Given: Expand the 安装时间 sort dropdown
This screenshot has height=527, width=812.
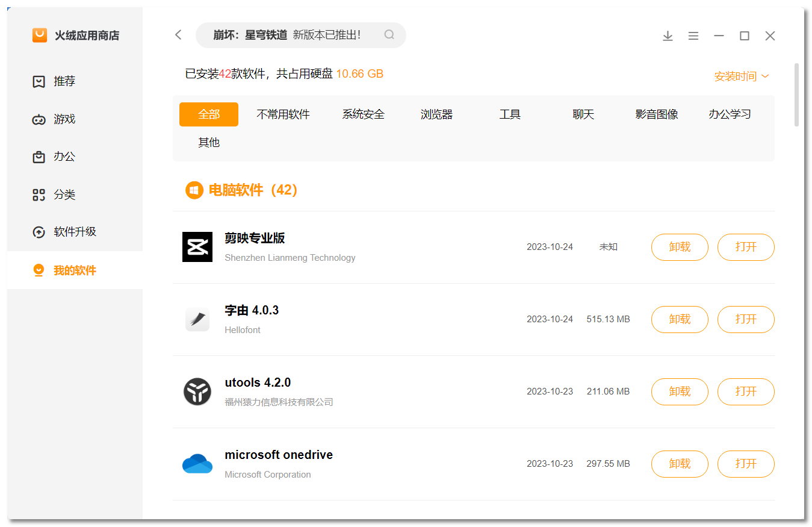Looking at the screenshot, I should click(x=742, y=76).
